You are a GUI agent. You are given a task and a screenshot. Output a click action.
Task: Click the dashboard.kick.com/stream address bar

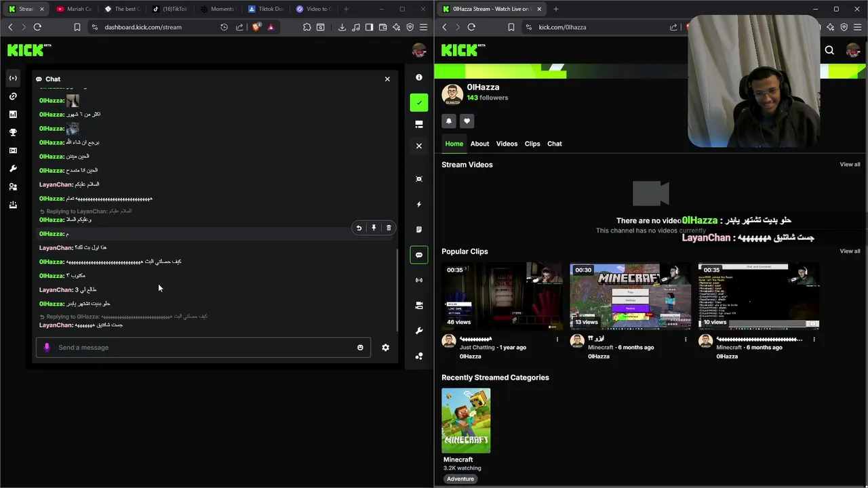click(x=143, y=27)
